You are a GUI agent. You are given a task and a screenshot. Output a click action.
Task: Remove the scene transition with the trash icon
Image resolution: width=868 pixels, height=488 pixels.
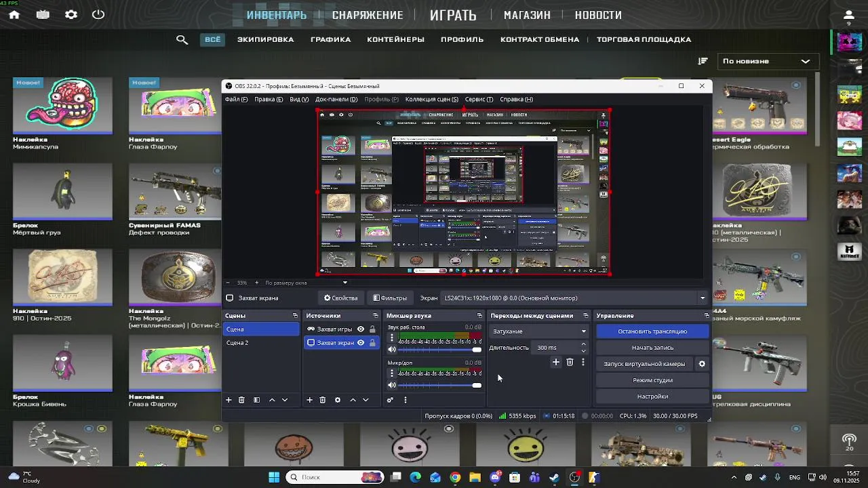point(570,362)
